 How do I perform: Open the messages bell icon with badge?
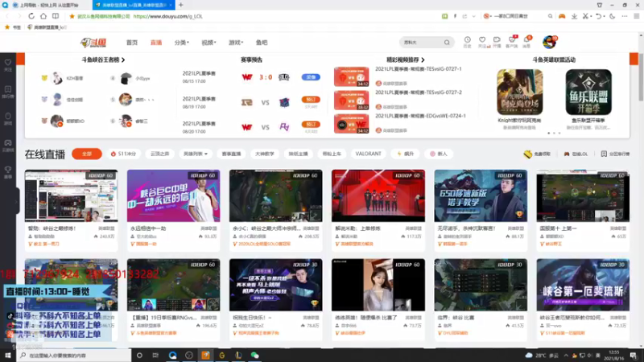tap(526, 41)
